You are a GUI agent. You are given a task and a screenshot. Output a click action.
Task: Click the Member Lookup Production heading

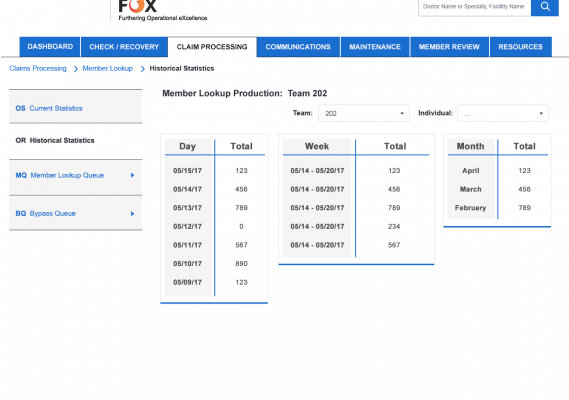(245, 93)
